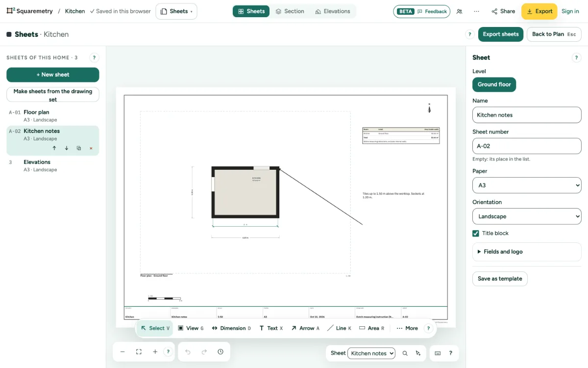Delete the Kitchen notes sheet
Viewport: 588px width, 368px height.
pyautogui.click(x=91, y=148)
